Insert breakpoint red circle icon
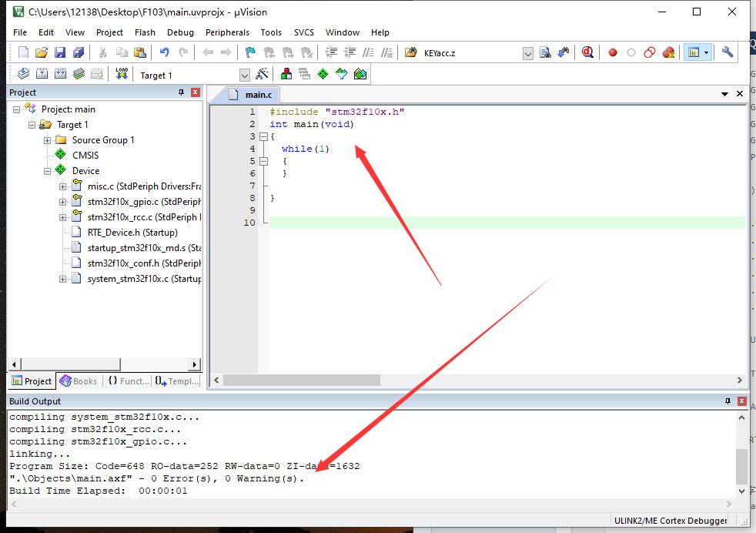 tap(612, 52)
